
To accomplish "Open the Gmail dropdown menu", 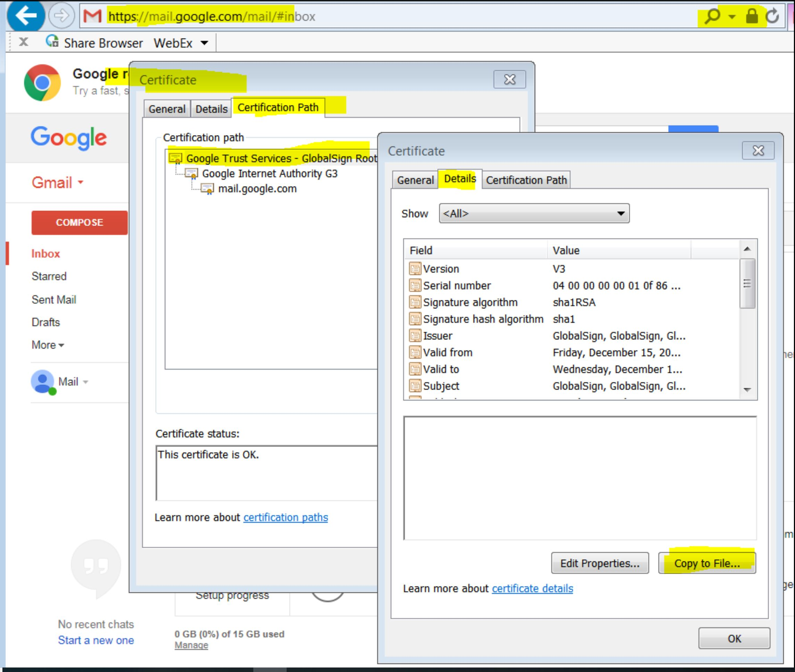I will (57, 182).
